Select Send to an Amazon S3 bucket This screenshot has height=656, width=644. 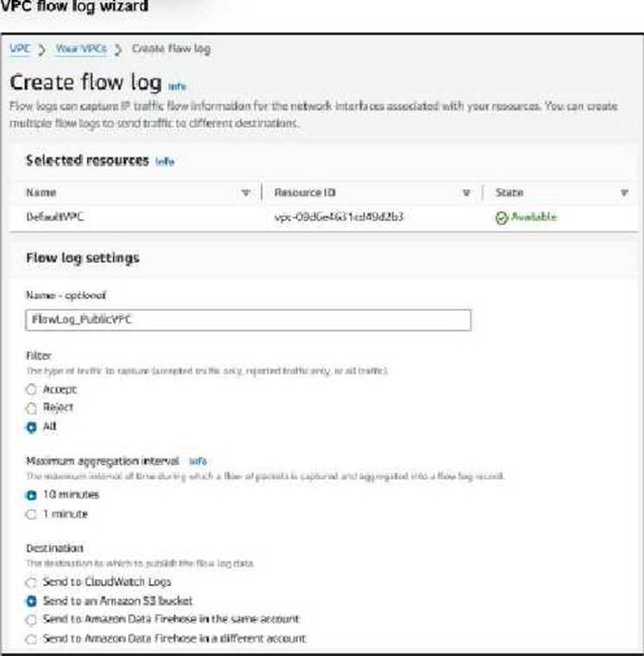click(31, 601)
